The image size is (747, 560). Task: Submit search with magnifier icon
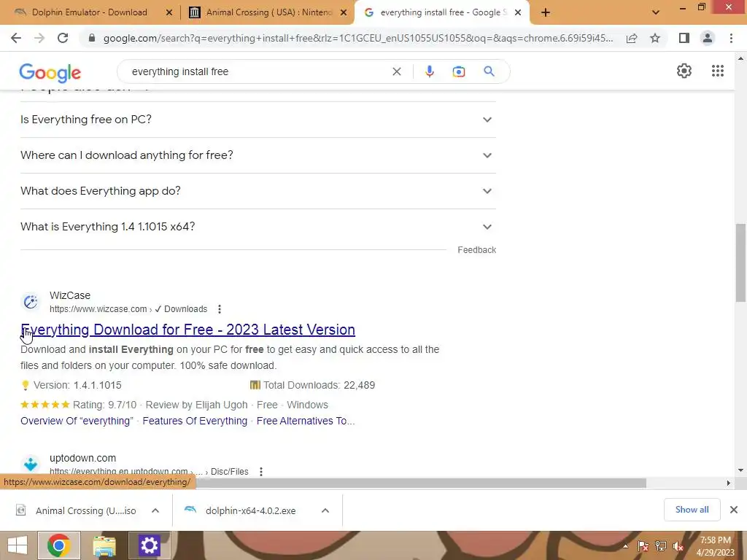[489, 71]
